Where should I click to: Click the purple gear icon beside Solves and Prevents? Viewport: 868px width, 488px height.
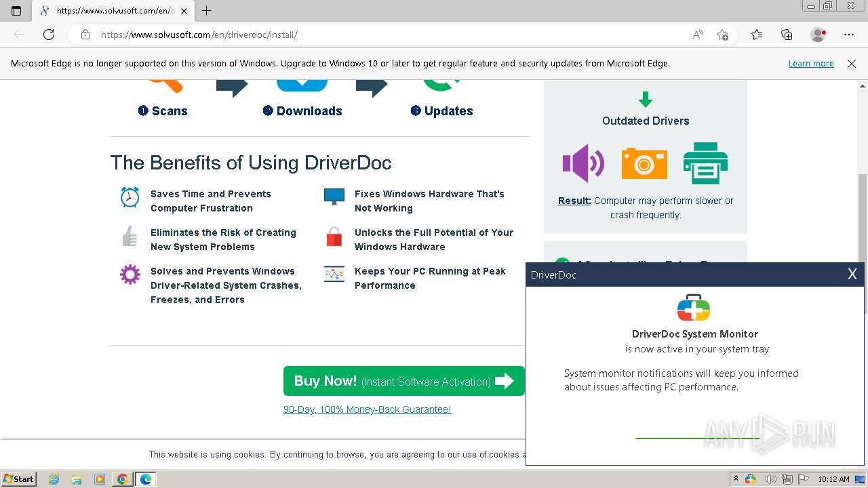click(130, 274)
